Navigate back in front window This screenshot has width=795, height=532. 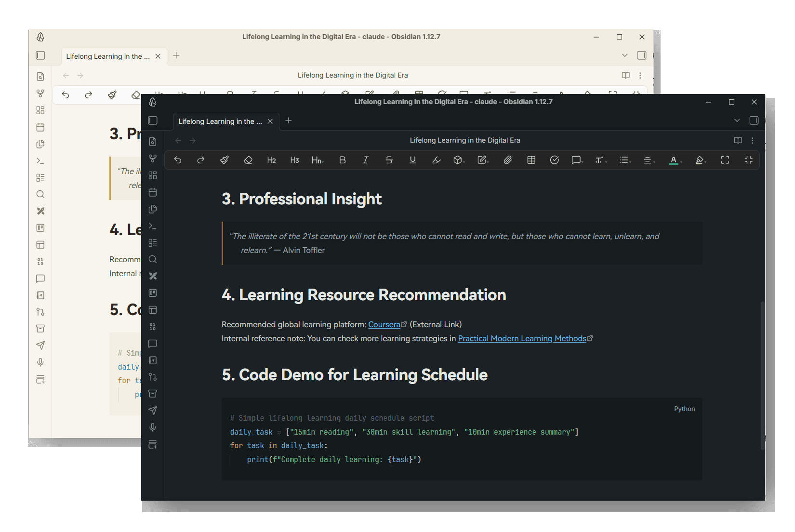[178, 140]
